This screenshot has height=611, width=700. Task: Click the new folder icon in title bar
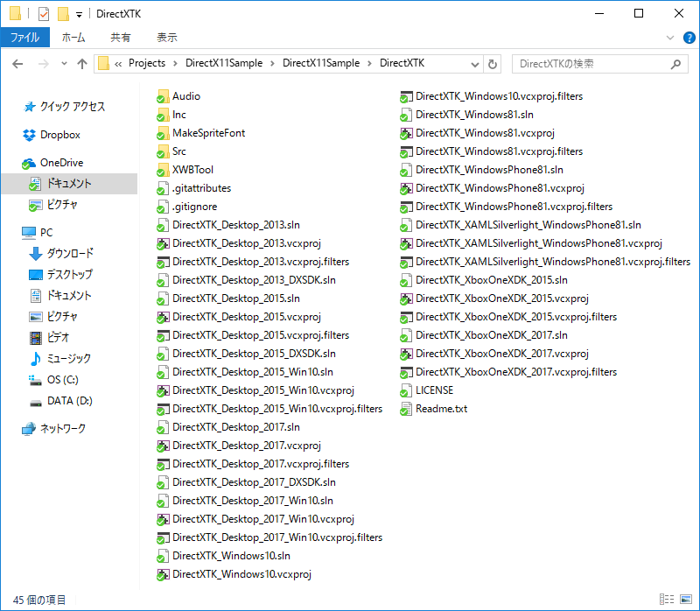point(63,14)
